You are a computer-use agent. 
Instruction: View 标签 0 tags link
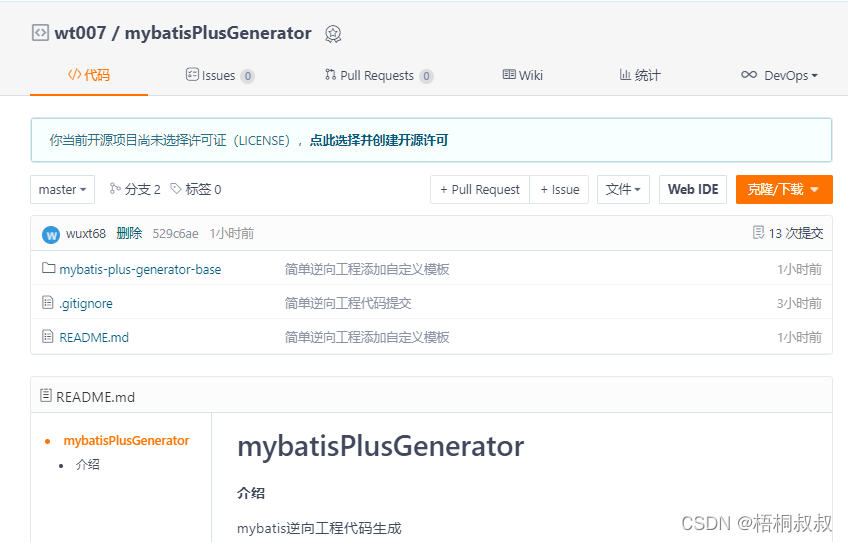196,189
